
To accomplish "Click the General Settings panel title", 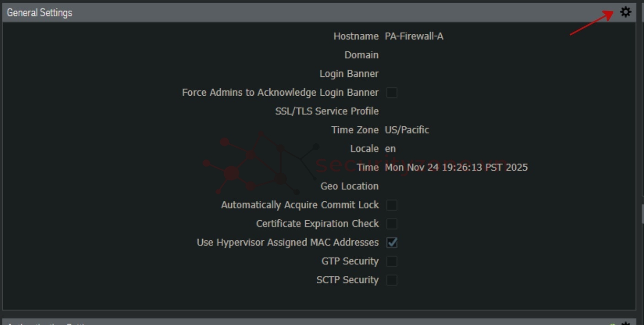I will pyautogui.click(x=40, y=13).
